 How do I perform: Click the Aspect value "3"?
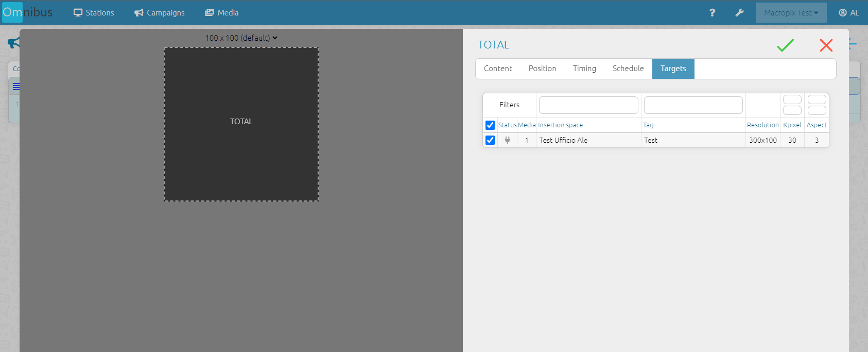(817, 140)
